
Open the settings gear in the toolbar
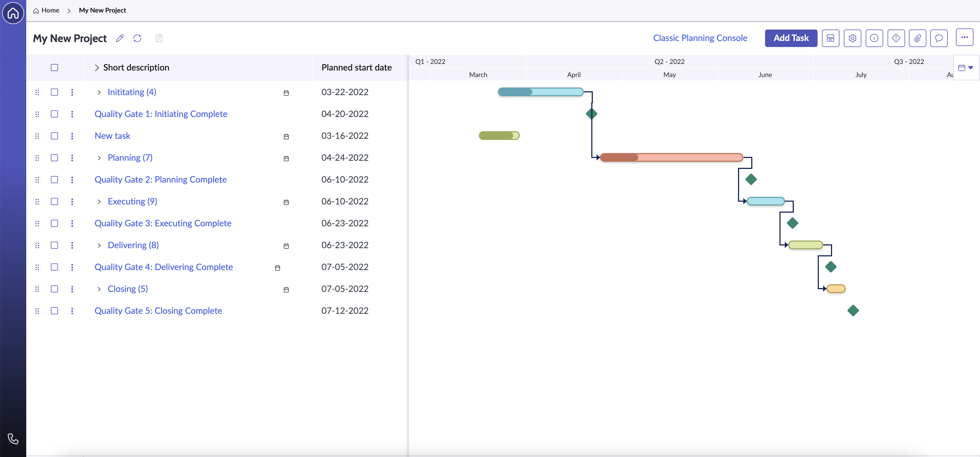coord(852,38)
